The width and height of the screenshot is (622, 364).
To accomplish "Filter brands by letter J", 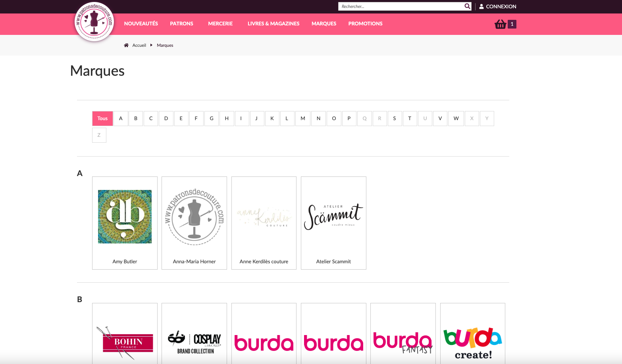I will pos(257,119).
